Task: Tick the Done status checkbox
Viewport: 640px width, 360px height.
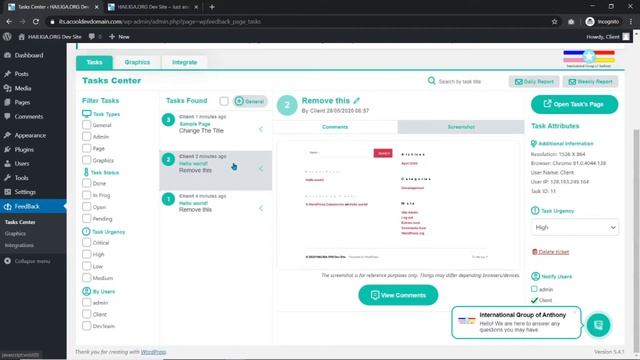Action: [87, 183]
